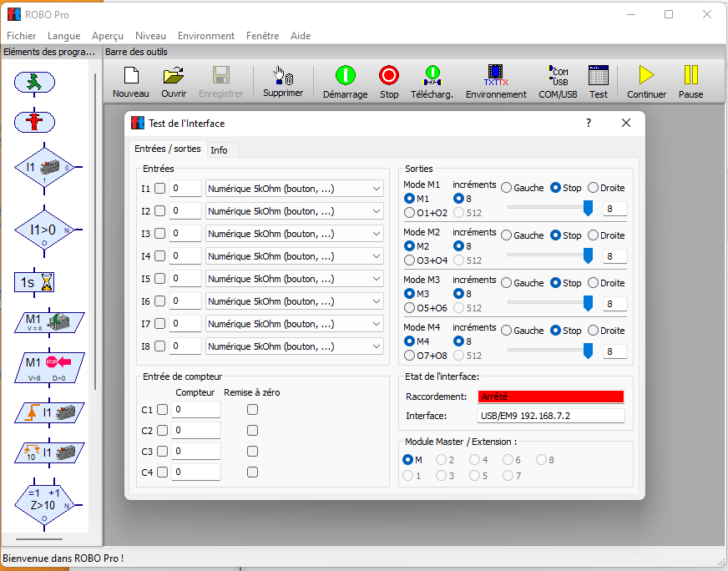Set M2 direction to Droite

point(606,235)
